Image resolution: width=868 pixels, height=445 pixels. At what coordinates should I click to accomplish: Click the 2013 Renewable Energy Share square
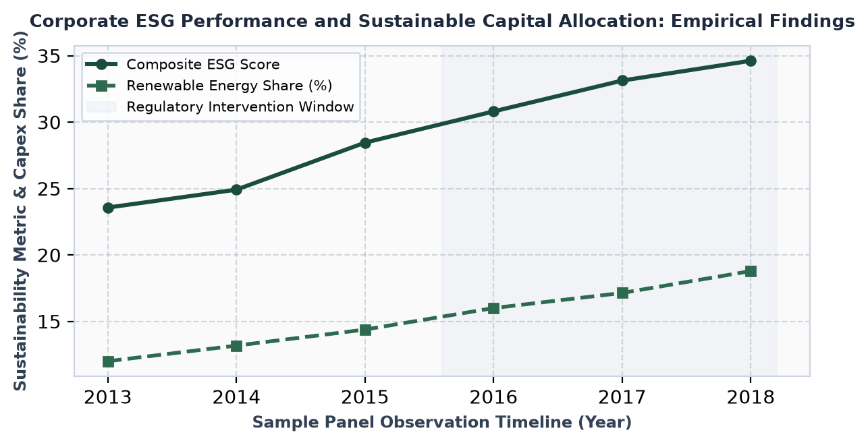coord(108,362)
